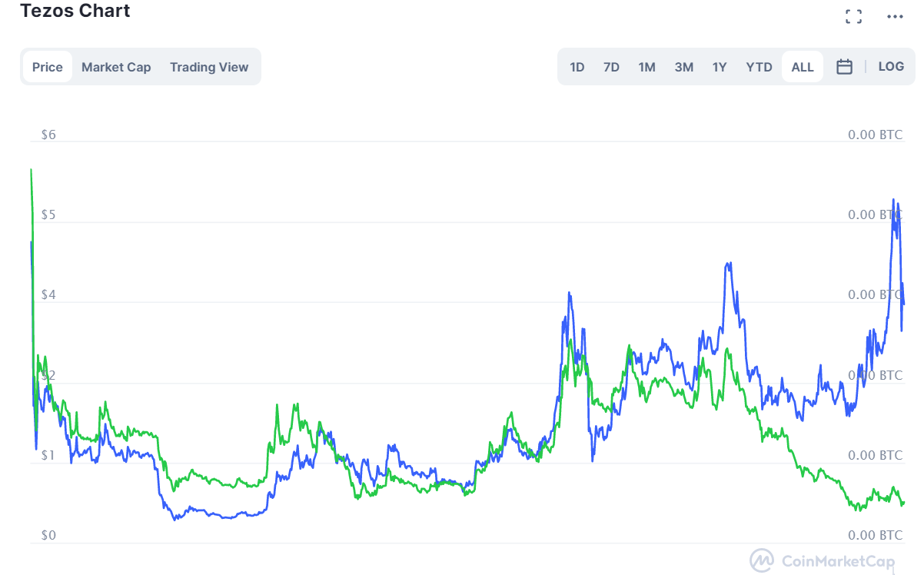Click the $0 price axis label
Image resolution: width=924 pixels, height=575 pixels.
click(x=48, y=534)
